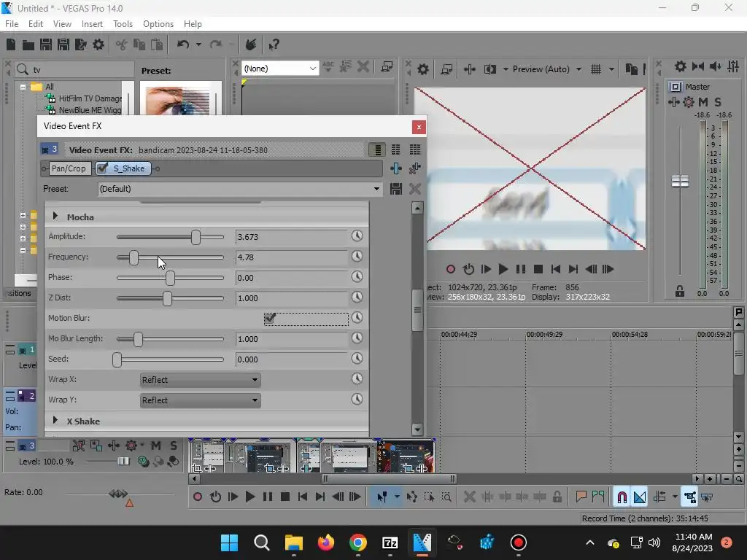Toggle the Motion Blur checkbox

point(270,318)
